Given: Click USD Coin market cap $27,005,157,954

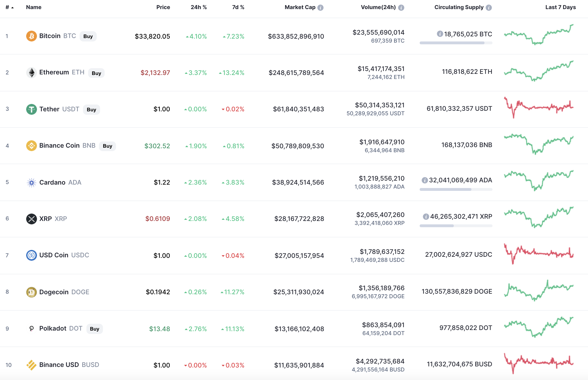Looking at the screenshot, I should [x=299, y=256].
